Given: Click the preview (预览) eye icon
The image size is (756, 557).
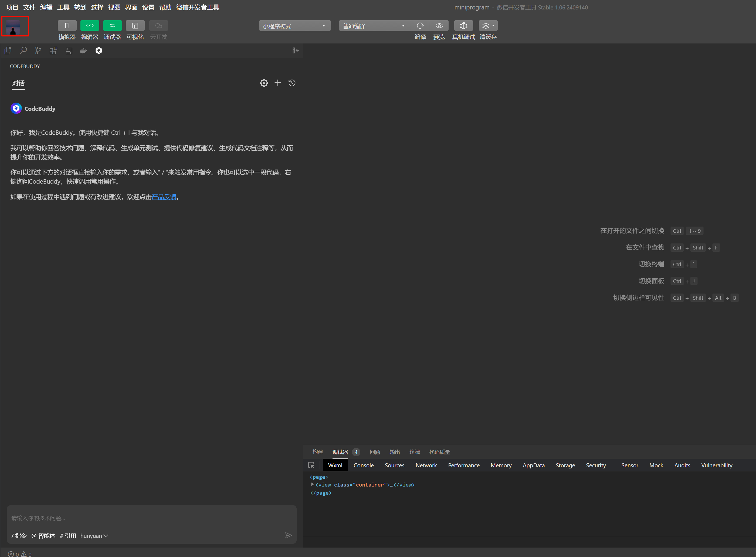Looking at the screenshot, I should [x=439, y=26].
